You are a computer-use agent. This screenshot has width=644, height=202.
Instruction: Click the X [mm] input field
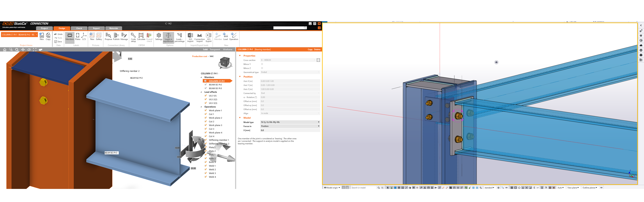(290, 130)
